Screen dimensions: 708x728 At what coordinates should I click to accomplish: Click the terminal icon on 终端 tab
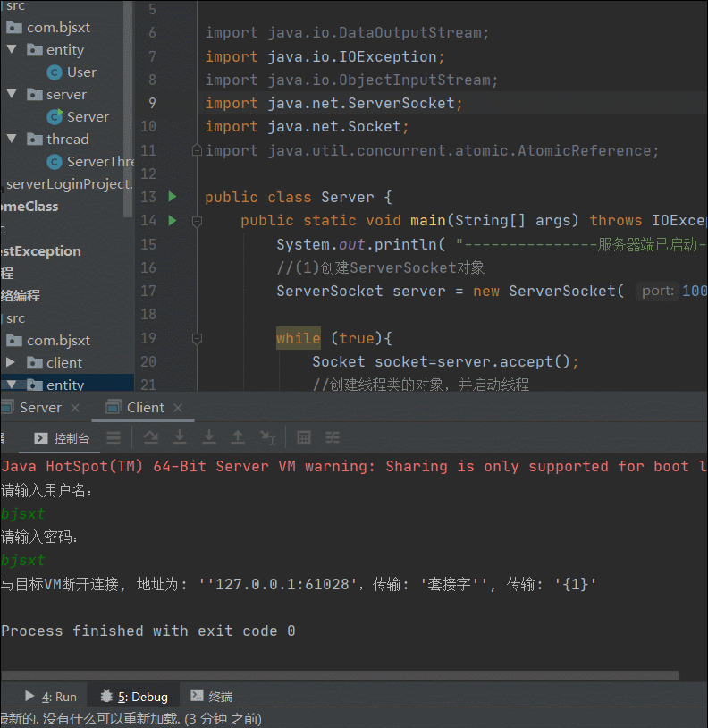pyautogui.click(x=197, y=695)
